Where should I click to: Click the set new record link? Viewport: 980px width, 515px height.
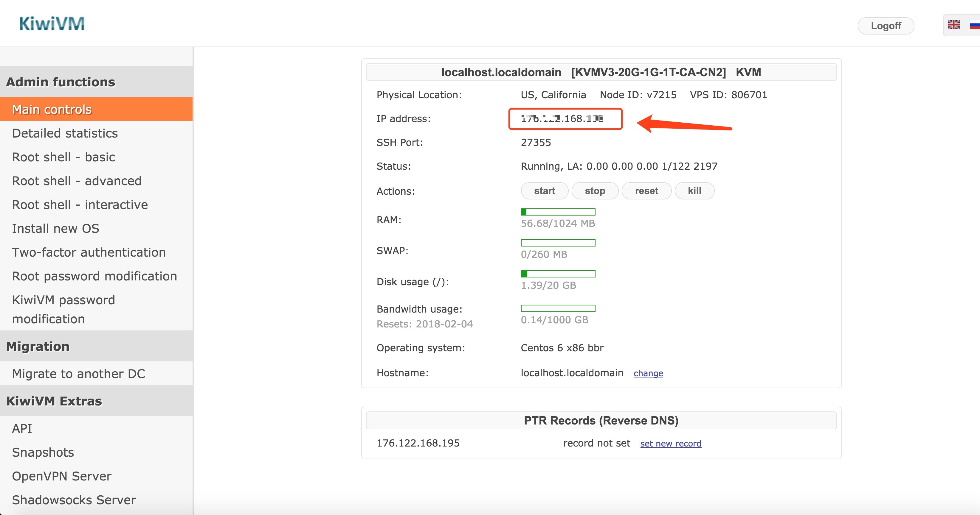670,444
